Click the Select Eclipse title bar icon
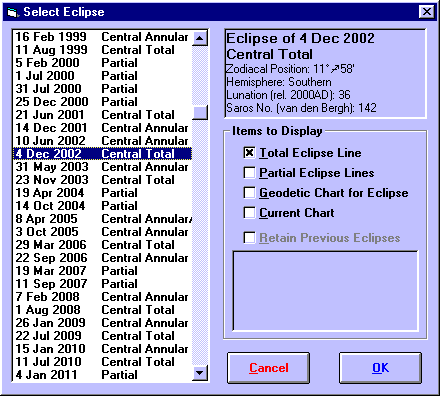 click(x=13, y=12)
